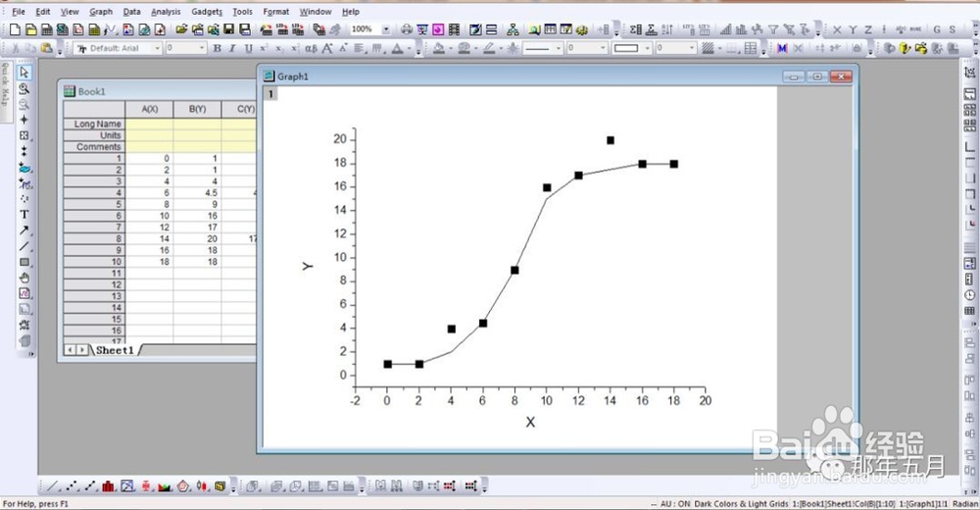This screenshot has height=510, width=980.
Task: Click the New Folder icon
Action: point(30,29)
